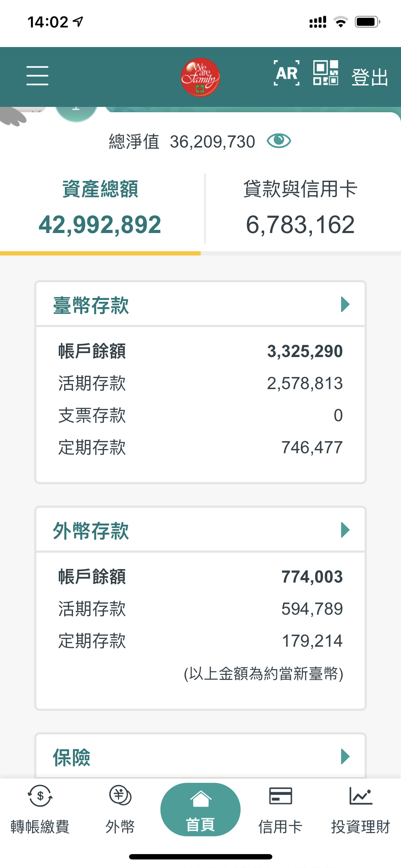Open the hamburger menu
Screen dimensions: 401x868
coord(37,76)
